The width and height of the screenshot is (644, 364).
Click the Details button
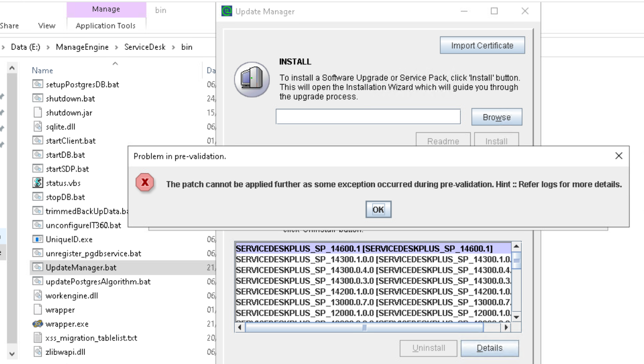[490, 348]
